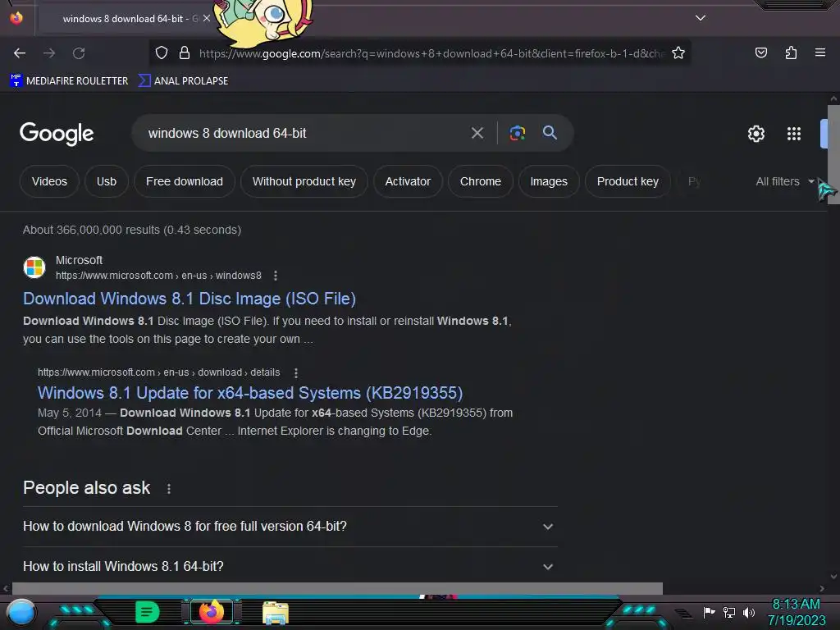The width and height of the screenshot is (840, 630).
Task: Open the second bookmark in the bookmarks bar
Action: (184, 81)
